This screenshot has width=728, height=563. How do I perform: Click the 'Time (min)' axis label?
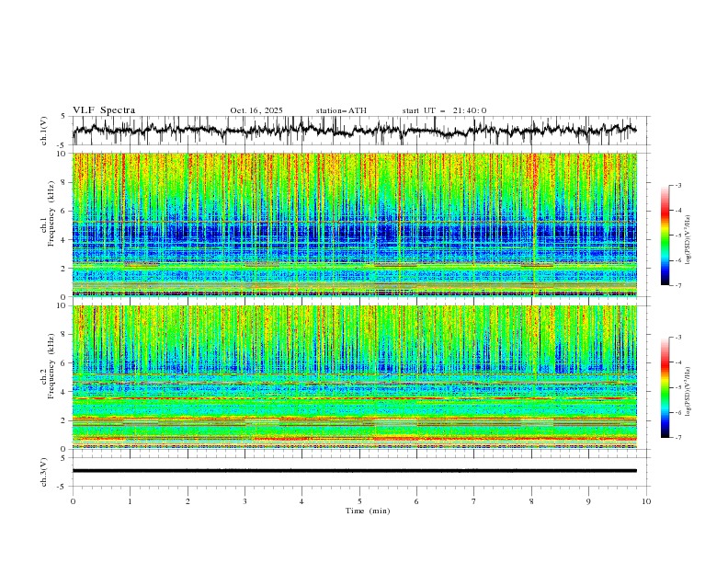pyautogui.click(x=368, y=511)
